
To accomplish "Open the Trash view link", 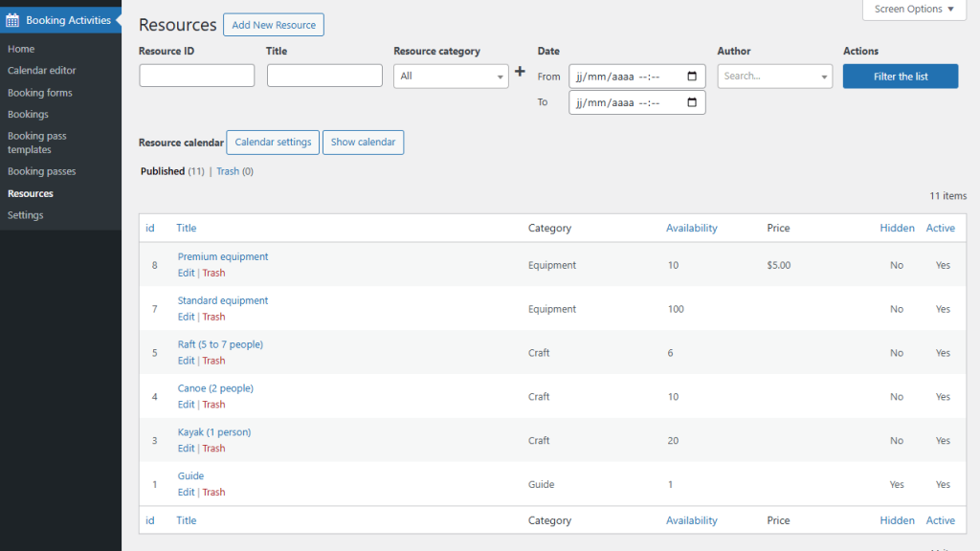I will coord(228,171).
